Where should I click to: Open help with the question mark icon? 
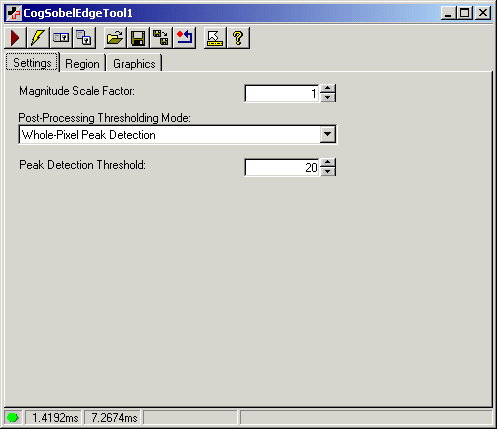(x=238, y=38)
